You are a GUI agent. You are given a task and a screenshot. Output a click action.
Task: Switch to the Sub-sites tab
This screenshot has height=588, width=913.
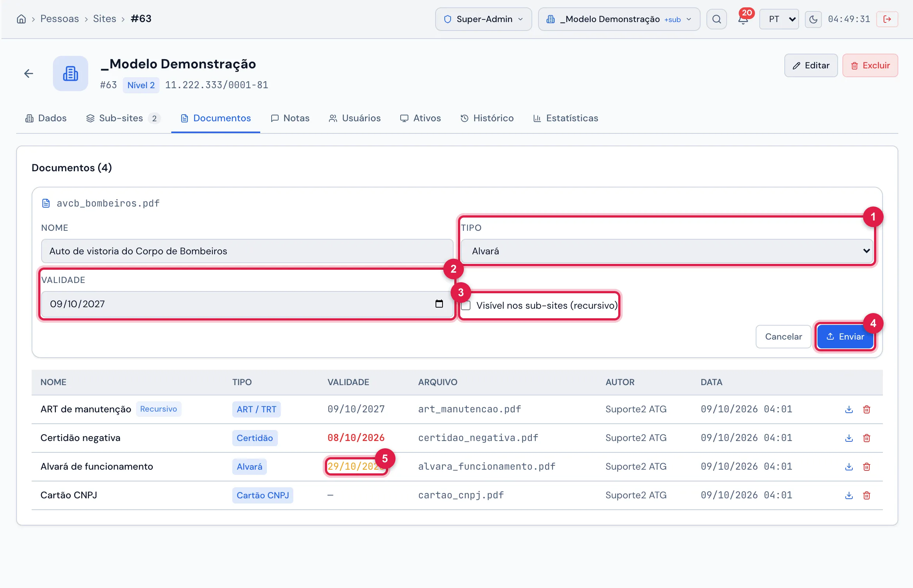[x=123, y=118]
